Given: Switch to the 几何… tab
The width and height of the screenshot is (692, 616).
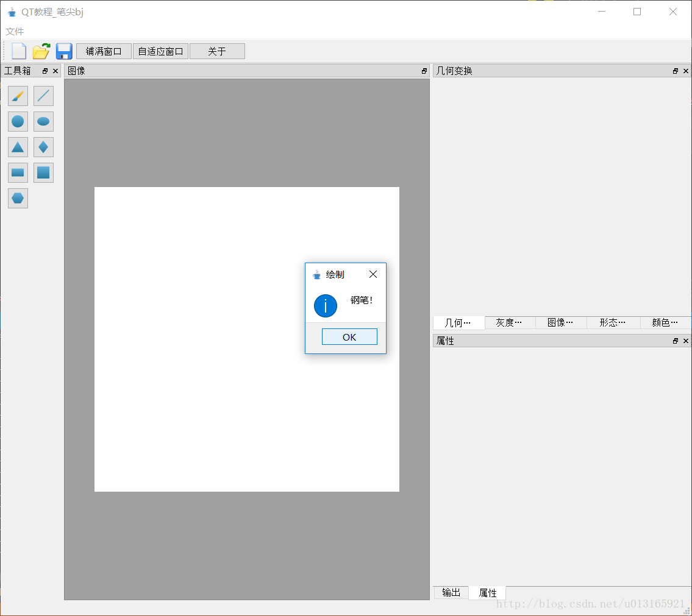Looking at the screenshot, I should (x=459, y=323).
